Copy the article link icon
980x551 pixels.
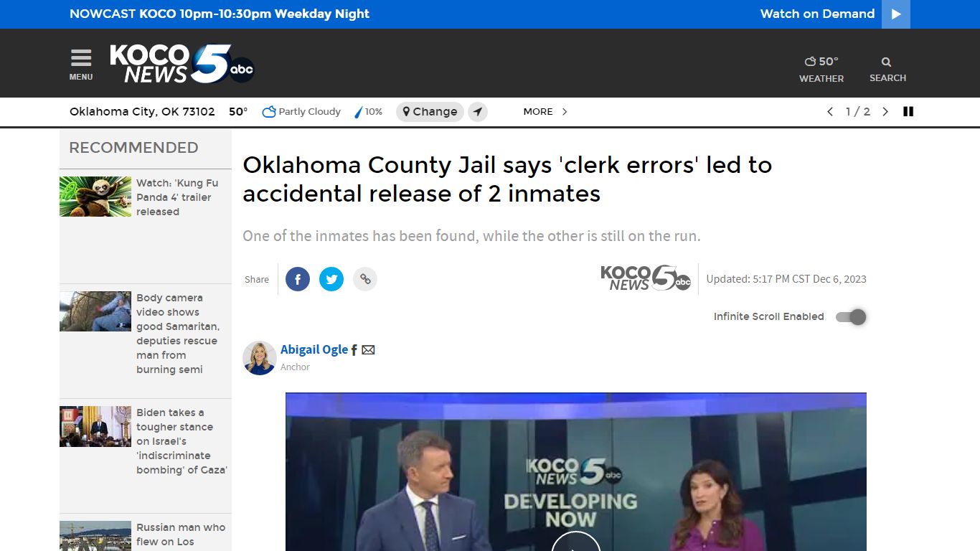click(x=365, y=279)
